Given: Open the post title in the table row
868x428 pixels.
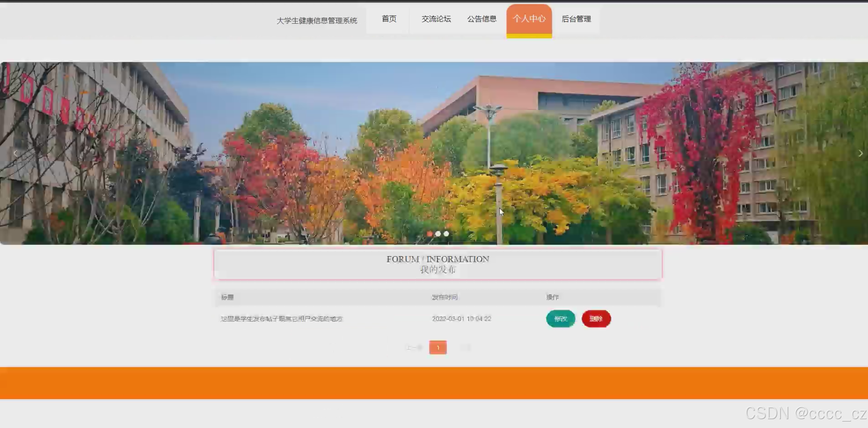Looking at the screenshot, I should click(x=281, y=319).
